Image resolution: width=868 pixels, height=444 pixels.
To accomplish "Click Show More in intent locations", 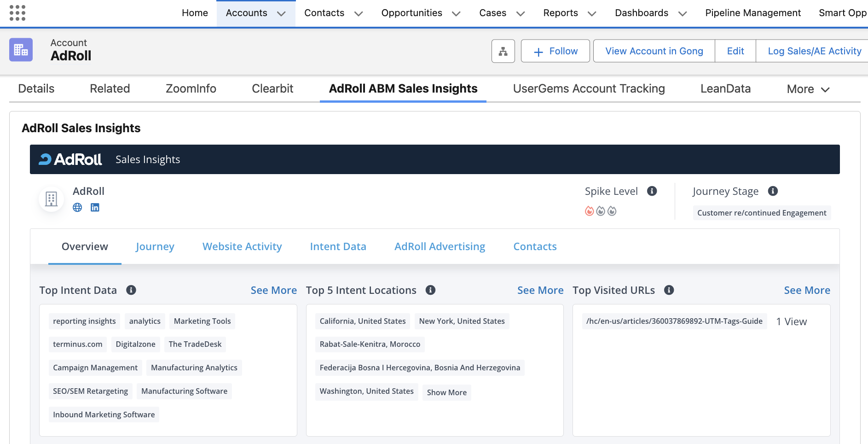I will tap(446, 392).
